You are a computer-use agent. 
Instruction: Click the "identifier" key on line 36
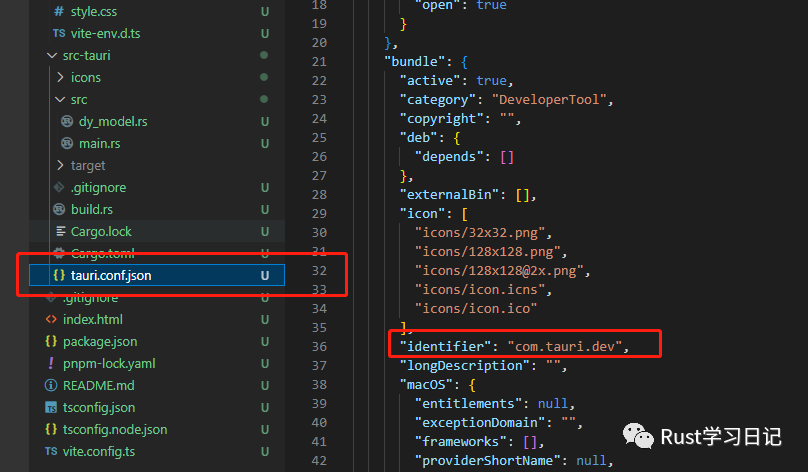pyautogui.click(x=445, y=346)
